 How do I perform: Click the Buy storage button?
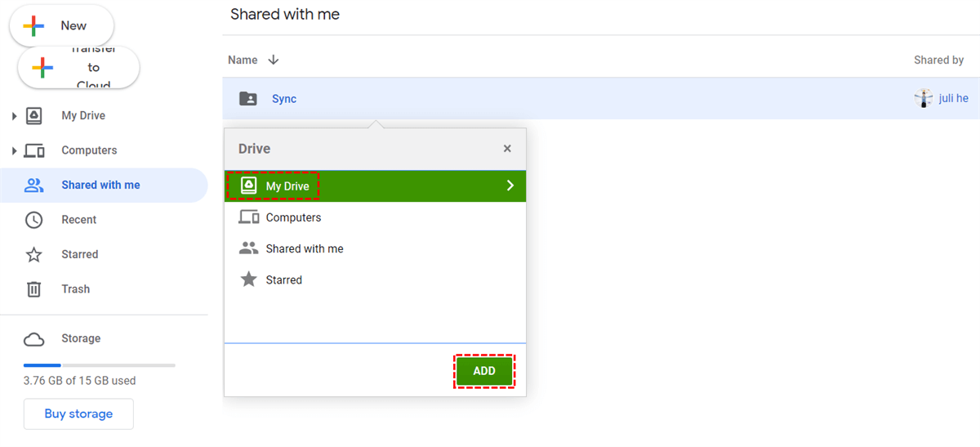[78, 413]
